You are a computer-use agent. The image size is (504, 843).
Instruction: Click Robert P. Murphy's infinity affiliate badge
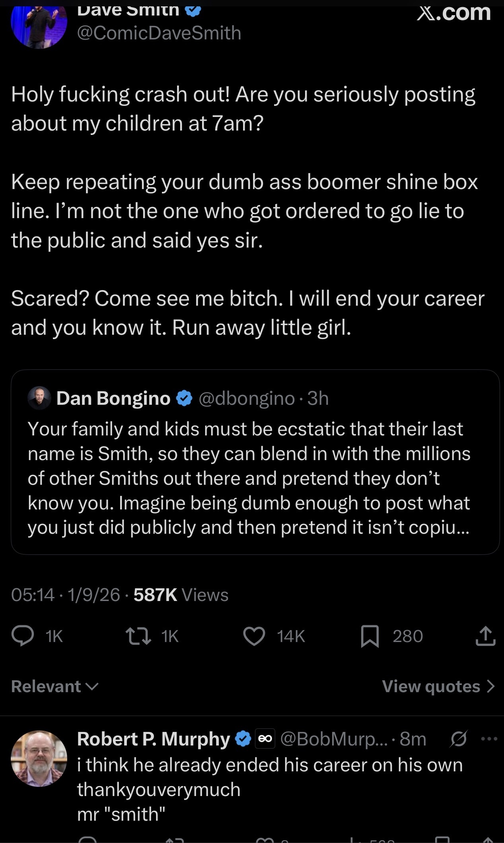click(x=265, y=739)
